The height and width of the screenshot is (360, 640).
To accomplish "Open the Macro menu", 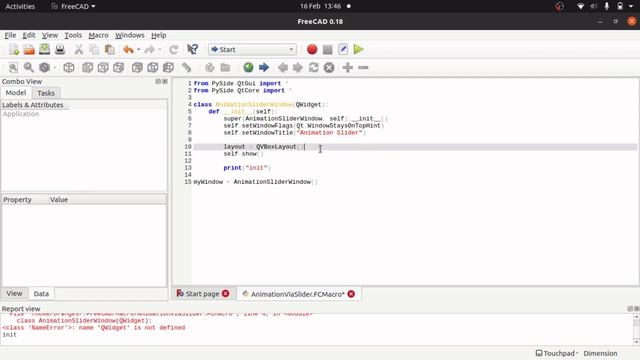I will (x=98, y=35).
